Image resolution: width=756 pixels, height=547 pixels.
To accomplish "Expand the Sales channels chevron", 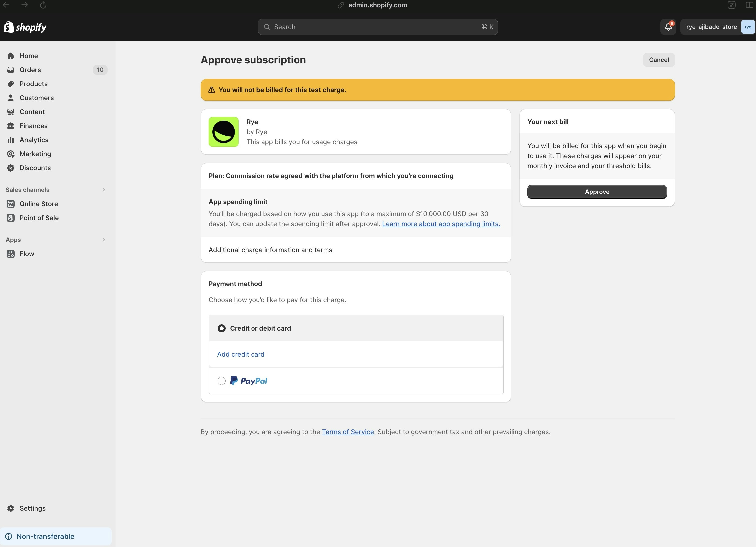I will [104, 190].
